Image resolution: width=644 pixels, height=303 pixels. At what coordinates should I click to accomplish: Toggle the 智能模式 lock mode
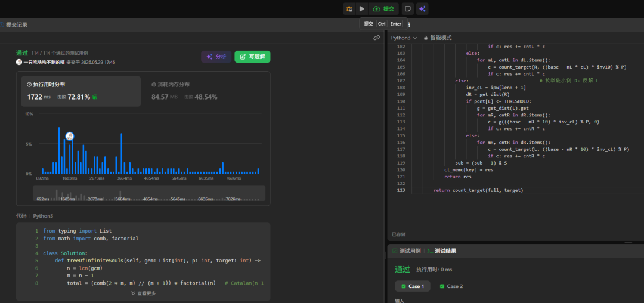(438, 38)
